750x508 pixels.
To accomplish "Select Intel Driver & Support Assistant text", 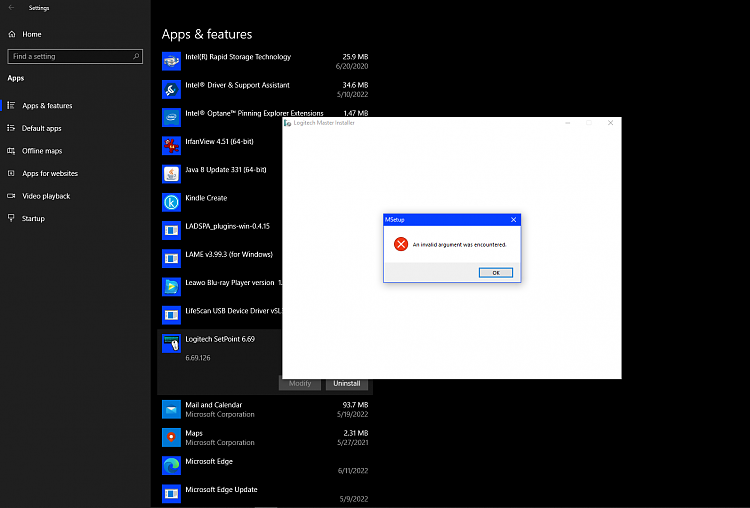I will click(x=237, y=85).
